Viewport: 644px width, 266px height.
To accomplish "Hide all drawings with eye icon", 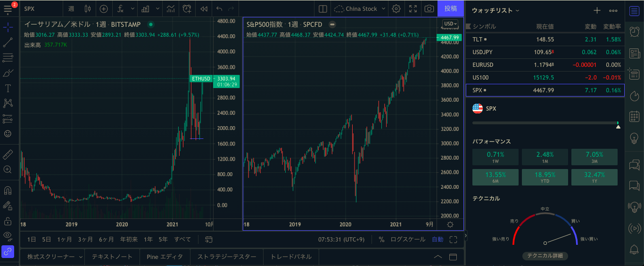I will click(8, 235).
